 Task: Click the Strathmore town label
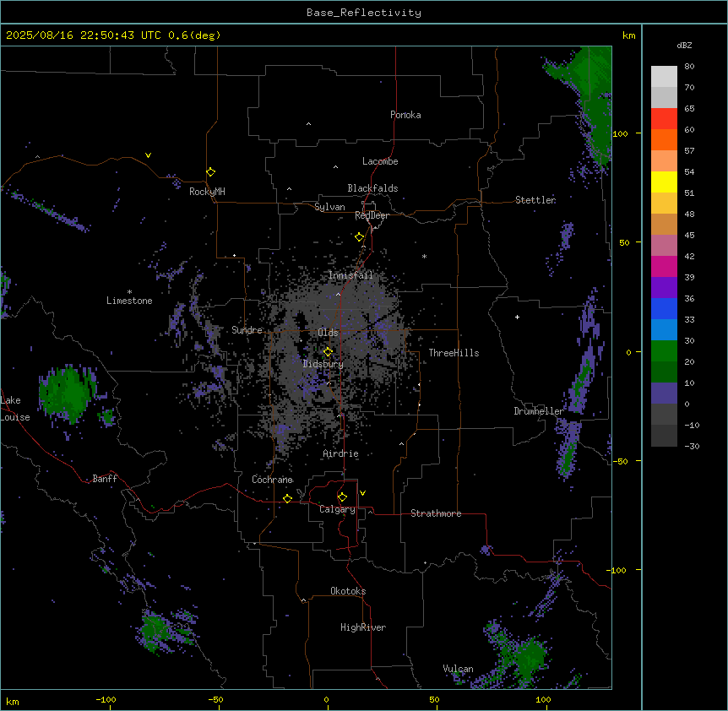436,513
